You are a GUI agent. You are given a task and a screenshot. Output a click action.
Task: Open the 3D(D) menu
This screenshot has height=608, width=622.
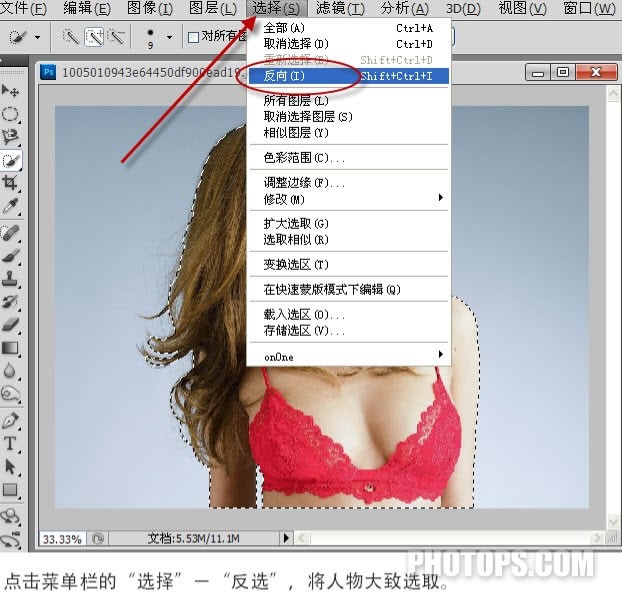click(463, 8)
